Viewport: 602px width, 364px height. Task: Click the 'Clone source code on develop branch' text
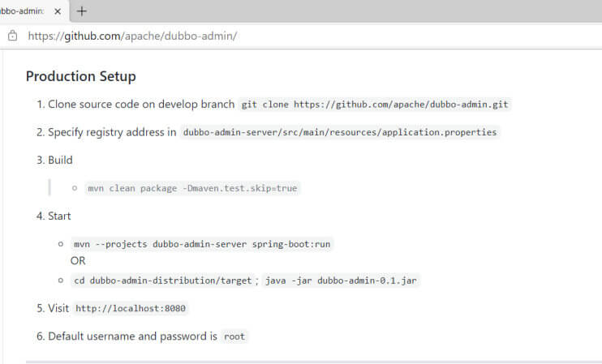coord(141,105)
